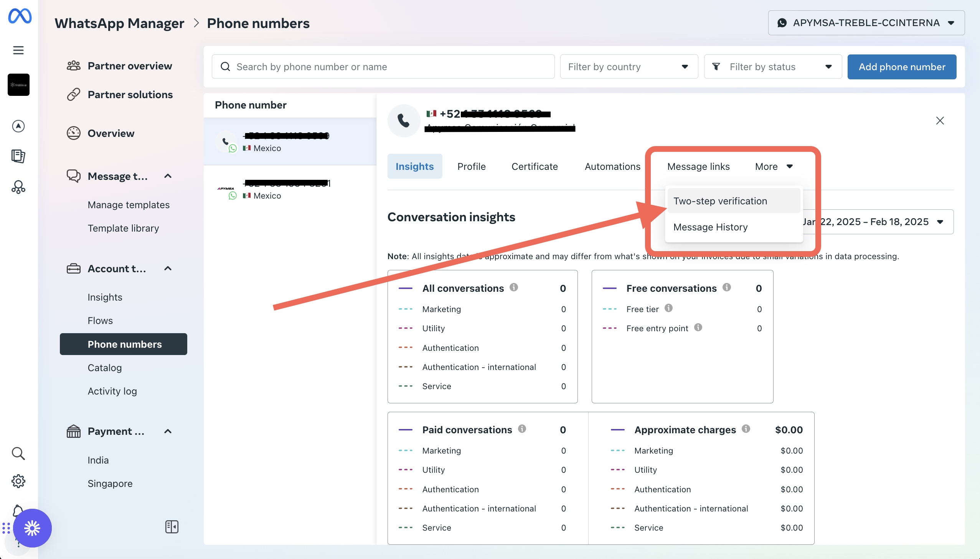
Task: Open the hamburger menu in left rail
Action: (x=18, y=50)
